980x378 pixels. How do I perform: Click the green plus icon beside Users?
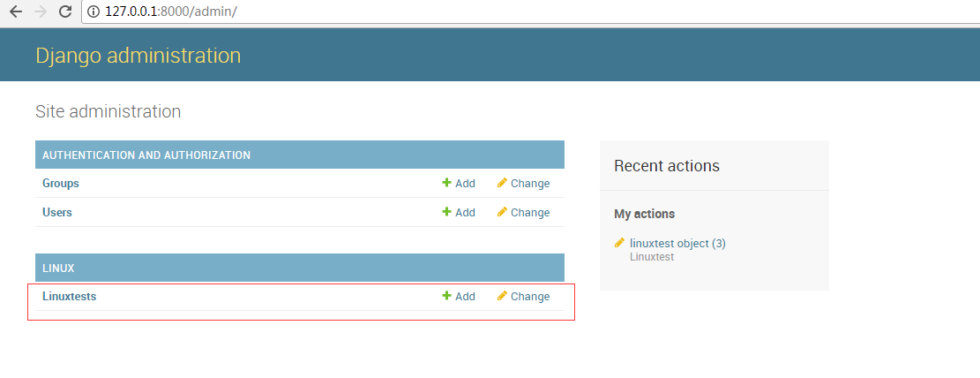click(x=446, y=212)
